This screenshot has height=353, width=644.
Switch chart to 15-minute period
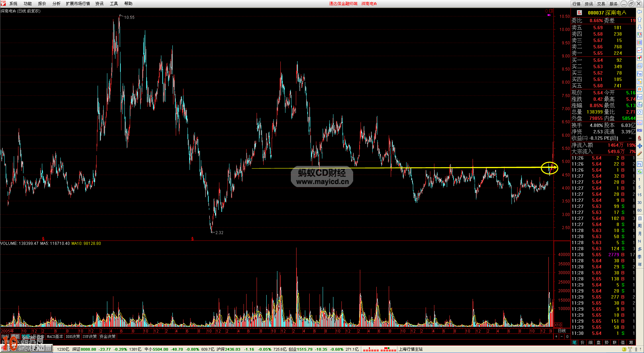pos(640,195)
